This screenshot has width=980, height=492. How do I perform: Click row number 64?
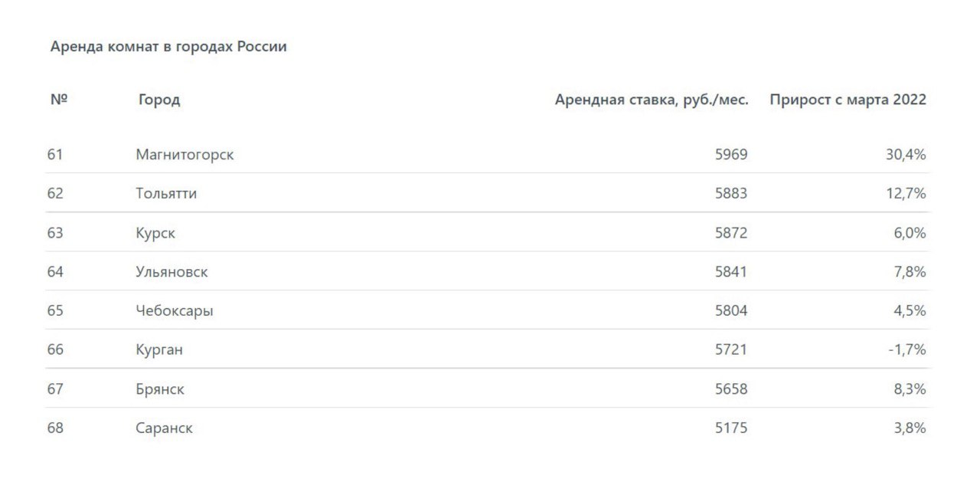tap(55, 272)
